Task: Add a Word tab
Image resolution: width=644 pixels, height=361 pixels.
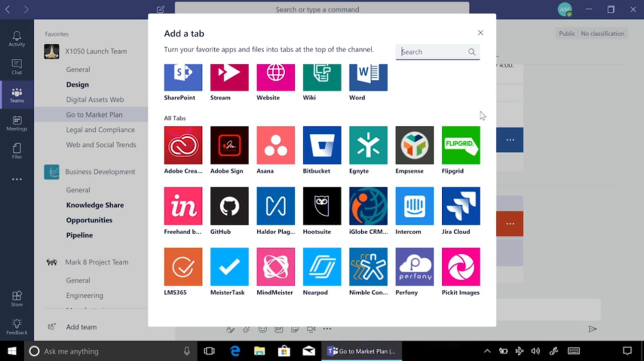Action: pyautogui.click(x=368, y=78)
